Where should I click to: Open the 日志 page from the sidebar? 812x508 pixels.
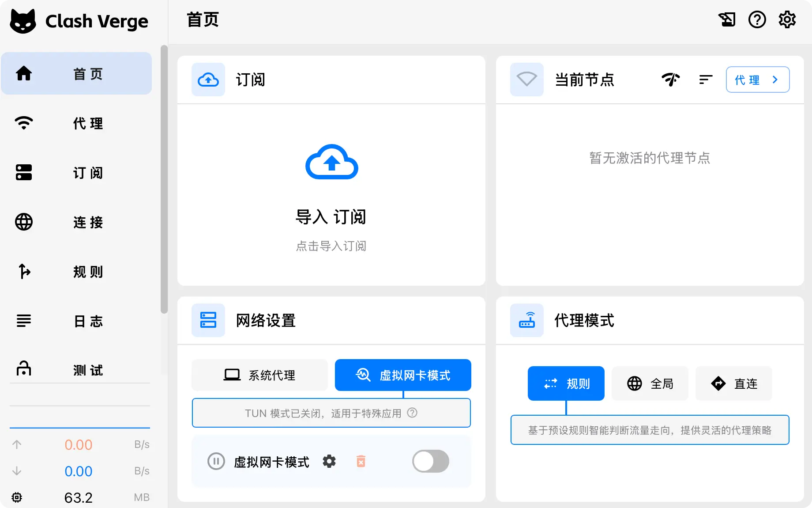(76, 321)
